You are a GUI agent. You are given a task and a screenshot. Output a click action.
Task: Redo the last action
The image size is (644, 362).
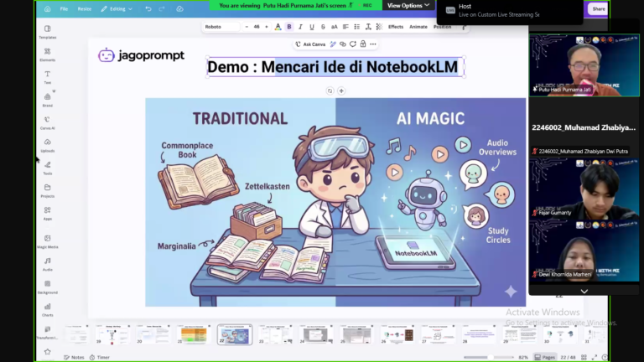point(162,8)
